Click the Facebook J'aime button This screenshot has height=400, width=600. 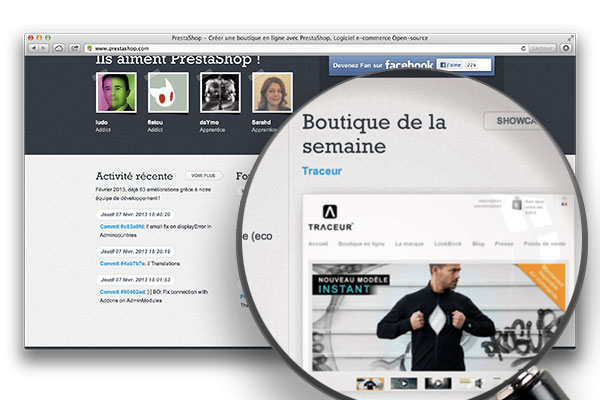[450, 65]
